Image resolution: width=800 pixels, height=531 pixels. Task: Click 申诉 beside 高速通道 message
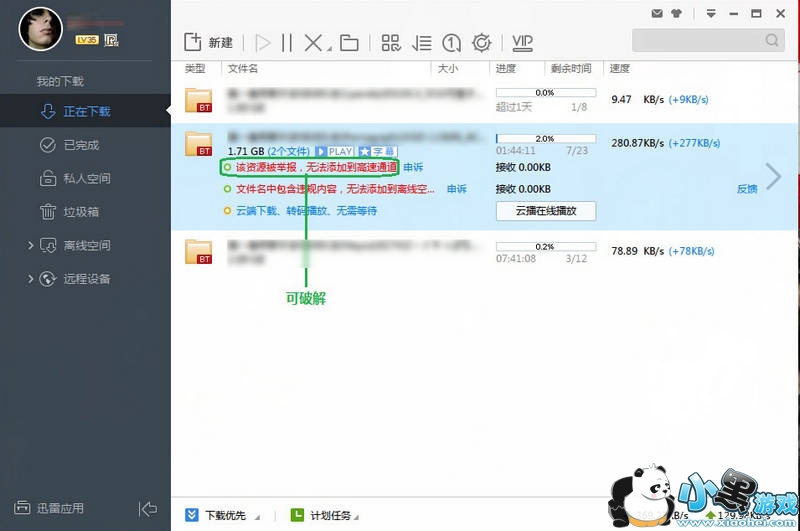413,167
